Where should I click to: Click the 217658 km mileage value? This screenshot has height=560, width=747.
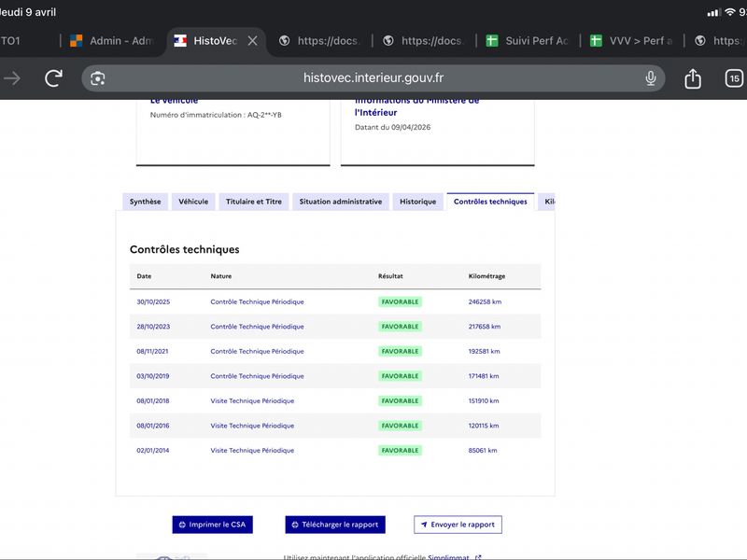tap(484, 327)
